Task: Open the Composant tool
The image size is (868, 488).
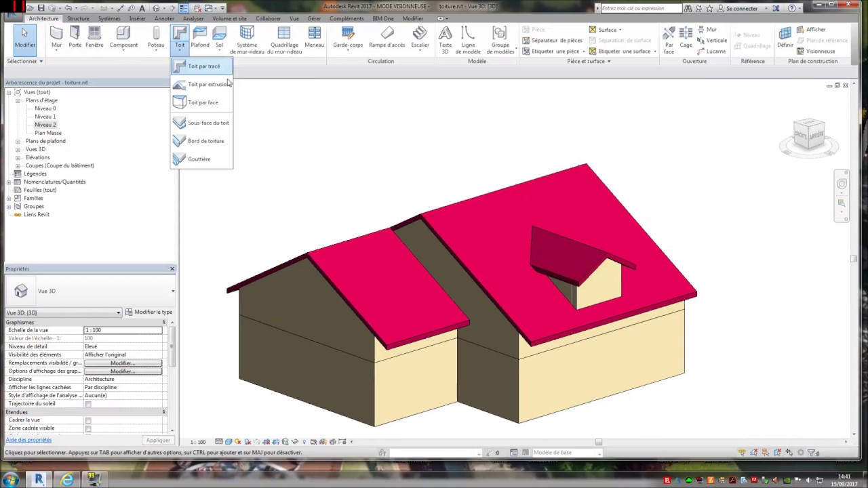Action: (123, 38)
